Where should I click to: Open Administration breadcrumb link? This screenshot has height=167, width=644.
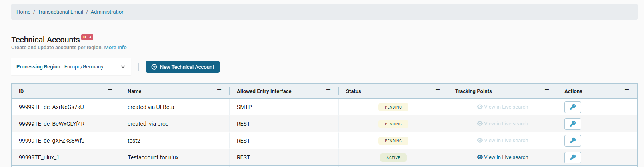pyautogui.click(x=108, y=12)
